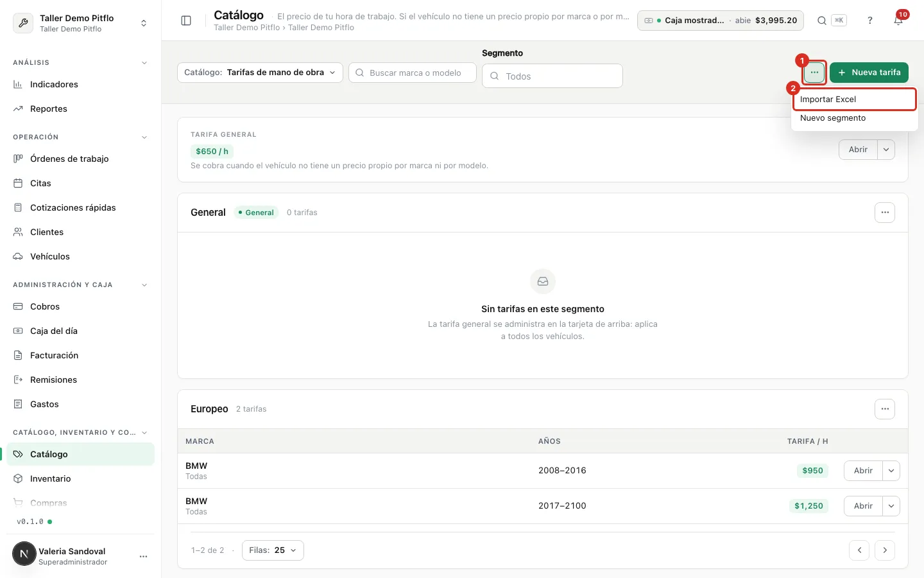
Task: Click the $650 / h rate badge
Action: tap(212, 152)
